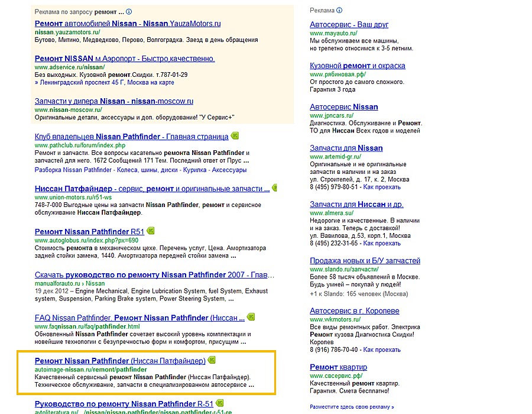Click info icon next to right-column 'Реклама'
This screenshot has height=414, width=532.
[x=339, y=10]
